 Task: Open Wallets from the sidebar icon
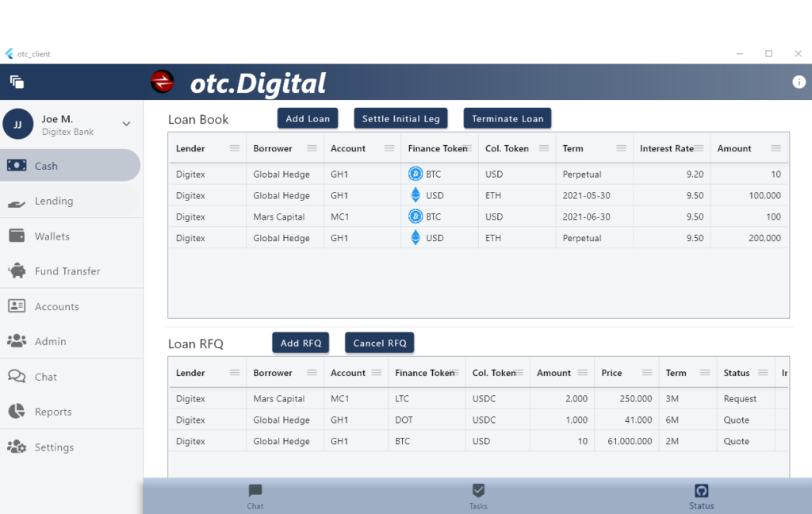coord(17,236)
